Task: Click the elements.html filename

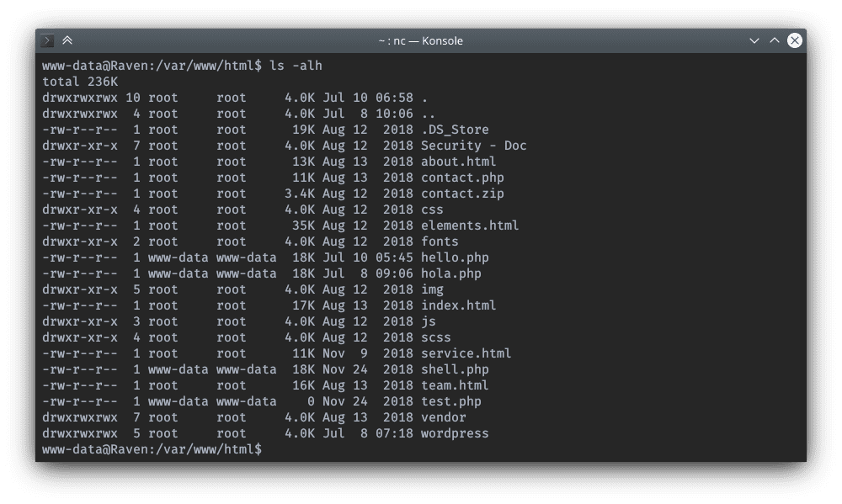Action: point(470,225)
